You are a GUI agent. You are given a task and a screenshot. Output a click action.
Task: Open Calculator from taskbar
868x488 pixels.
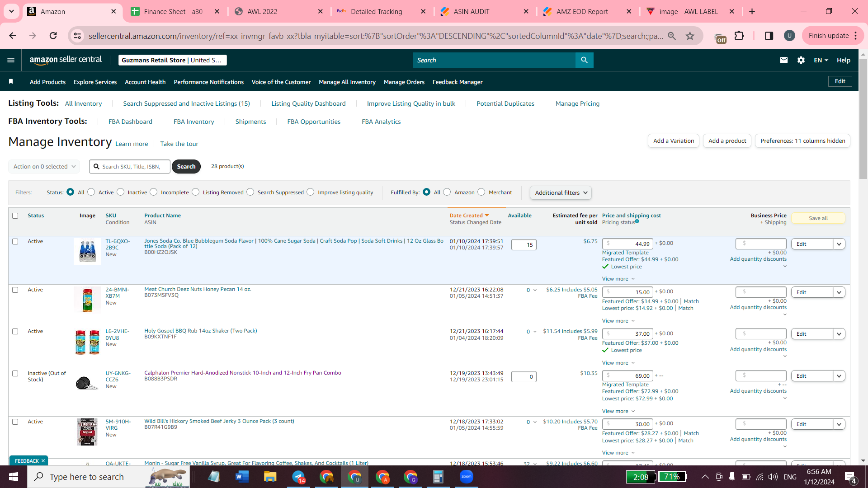point(438,477)
